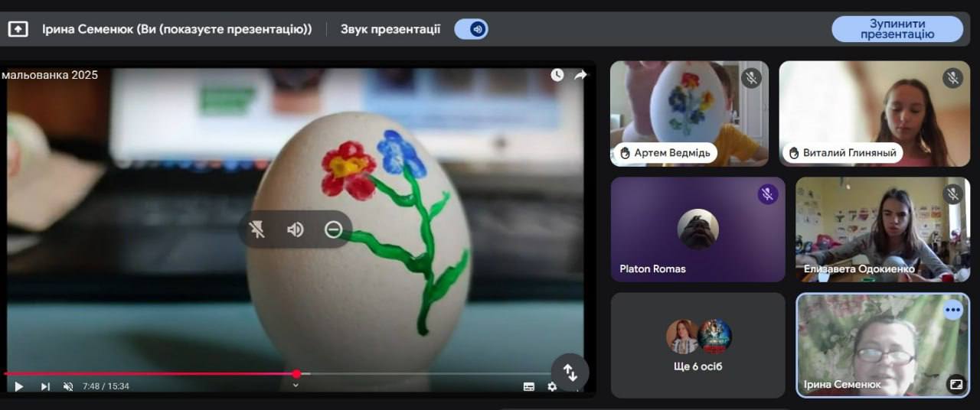Click the мальованка 2025 video title

click(50, 75)
